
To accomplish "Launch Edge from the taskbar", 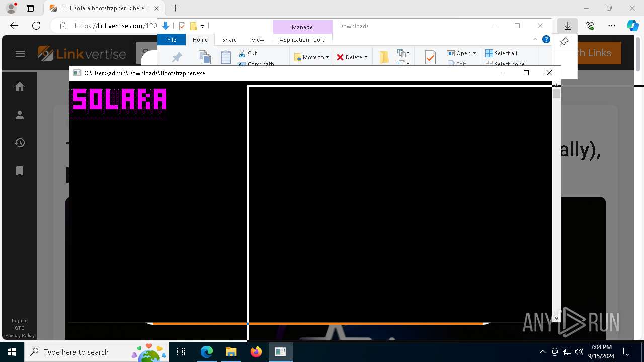I will click(x=207, y=352).
